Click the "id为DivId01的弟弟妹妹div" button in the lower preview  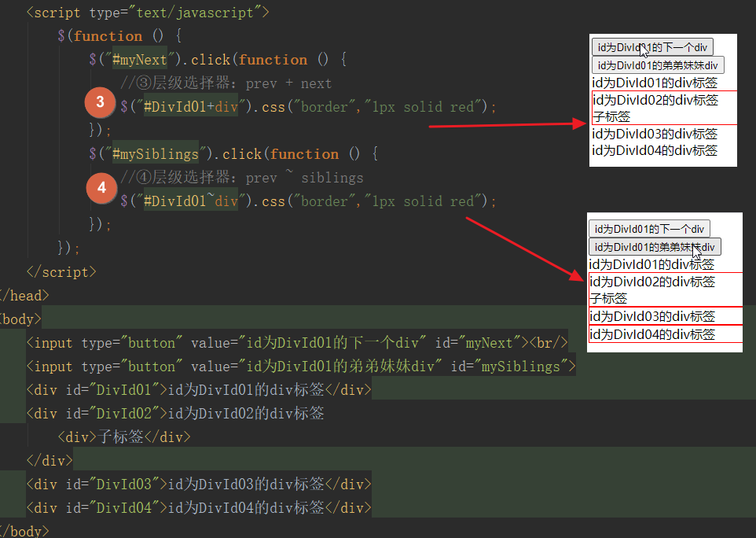[x=655, y=247]
